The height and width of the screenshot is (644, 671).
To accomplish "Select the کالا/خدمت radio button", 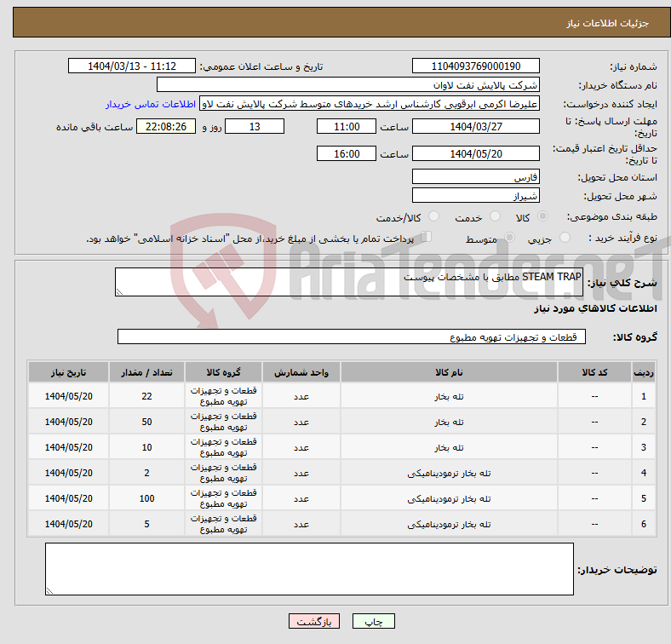I will [x=434, y=216].
